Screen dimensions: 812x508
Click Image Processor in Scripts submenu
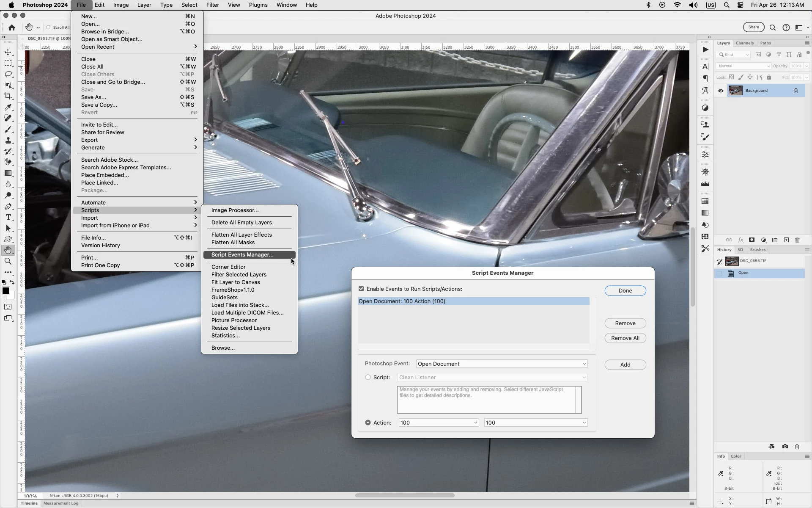click(x=235, y=210)
